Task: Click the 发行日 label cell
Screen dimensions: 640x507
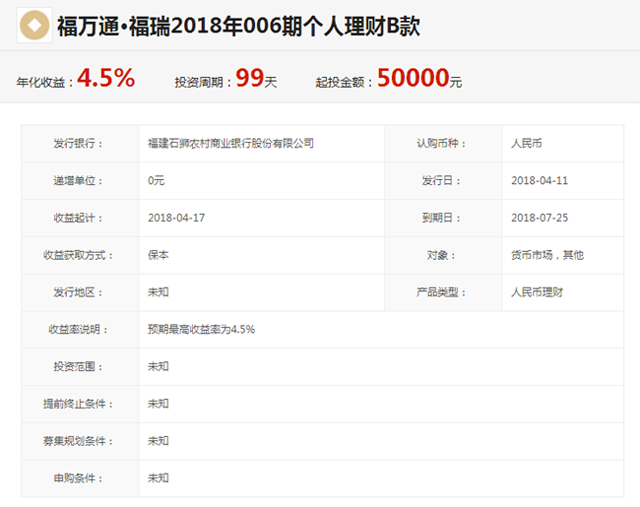Action: (x=443, y=181)
